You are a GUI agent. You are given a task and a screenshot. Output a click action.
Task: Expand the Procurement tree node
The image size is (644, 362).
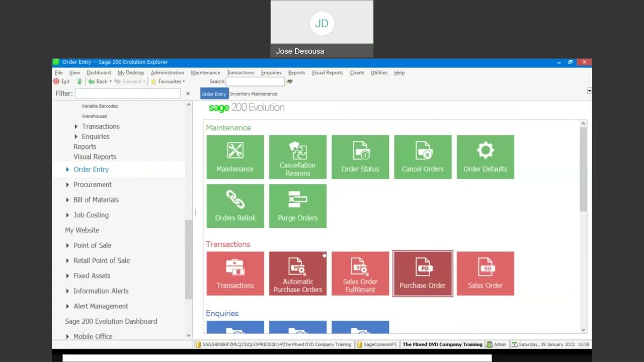click(67, 185)
